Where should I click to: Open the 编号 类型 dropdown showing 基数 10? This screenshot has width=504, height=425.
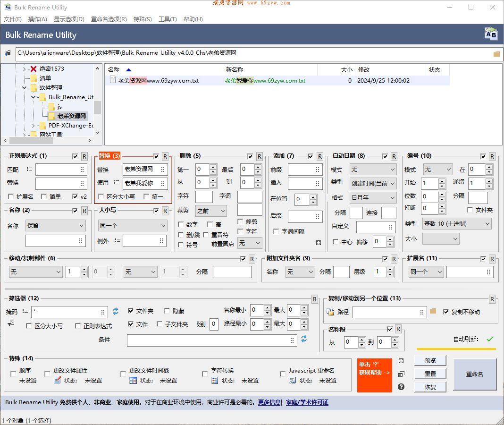point(457,224)
